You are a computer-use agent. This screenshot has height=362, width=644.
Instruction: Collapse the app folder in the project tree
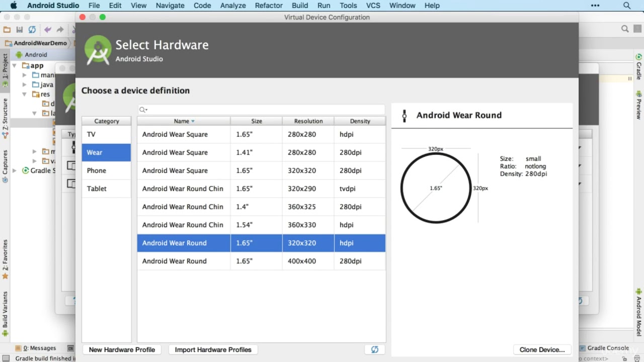pos(15,65)
